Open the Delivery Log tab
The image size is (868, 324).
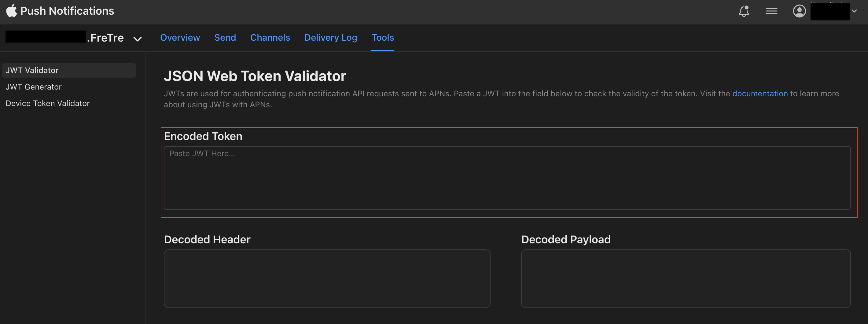pyautogui.click(x=331, y=37)
